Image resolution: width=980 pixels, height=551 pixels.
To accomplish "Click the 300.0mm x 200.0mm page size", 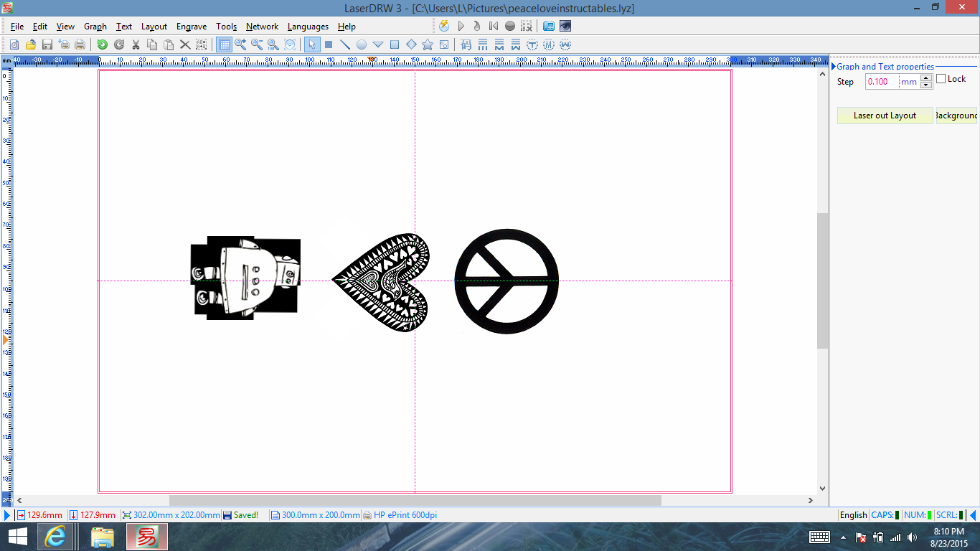I will (x=316, y=515).
